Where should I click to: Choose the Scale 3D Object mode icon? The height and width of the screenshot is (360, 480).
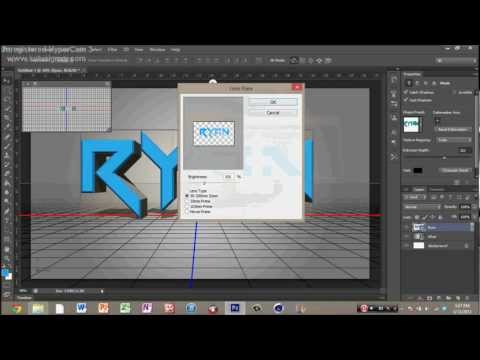pos(328,60)
